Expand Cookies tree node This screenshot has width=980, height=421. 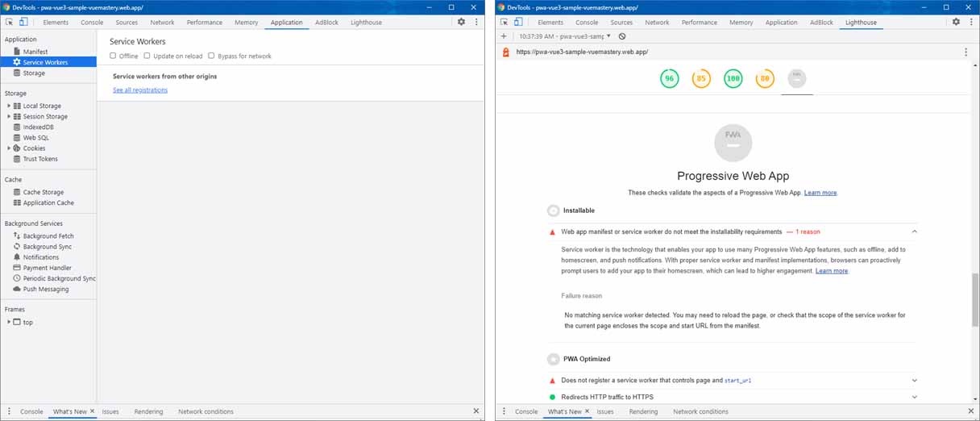9,148
